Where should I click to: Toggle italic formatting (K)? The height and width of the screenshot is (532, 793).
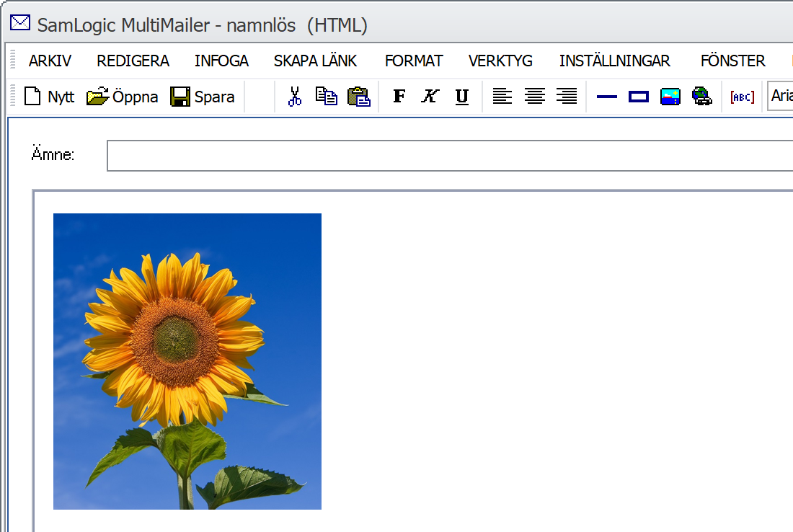coord(430,96)
